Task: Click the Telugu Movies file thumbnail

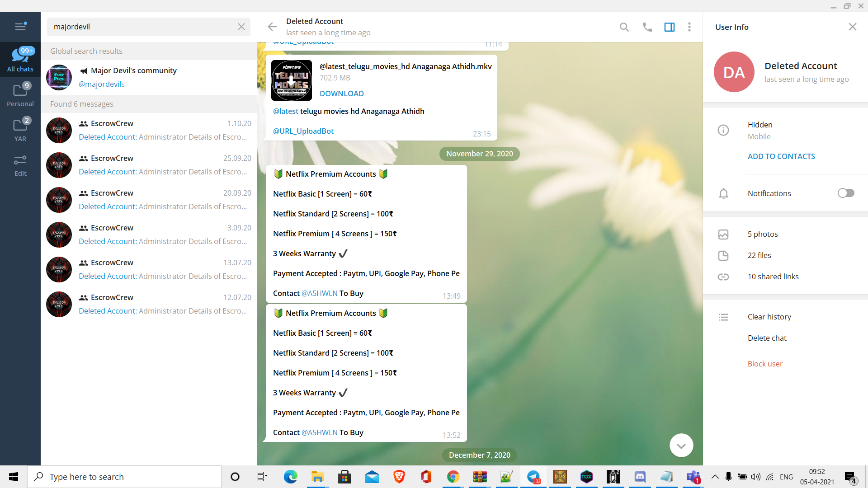Action: [292, 80]
